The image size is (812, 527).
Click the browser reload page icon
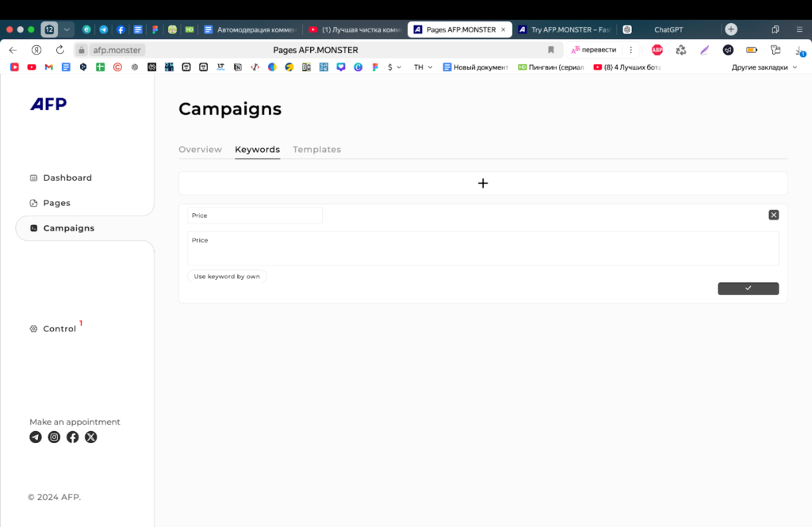click(x=59, y=50)
